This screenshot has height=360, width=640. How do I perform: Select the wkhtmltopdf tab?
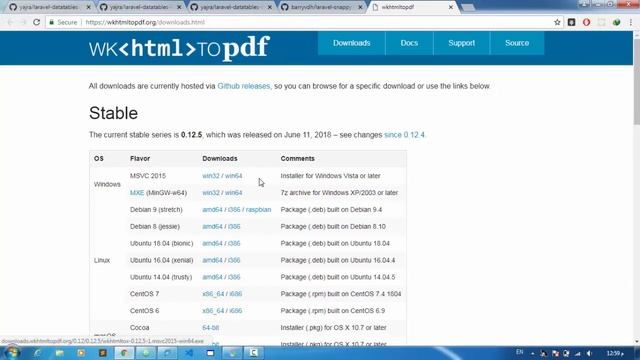click(412, 7)
